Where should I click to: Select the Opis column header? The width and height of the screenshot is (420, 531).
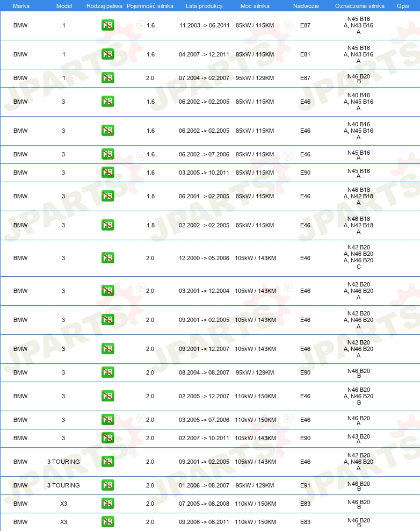403,6
